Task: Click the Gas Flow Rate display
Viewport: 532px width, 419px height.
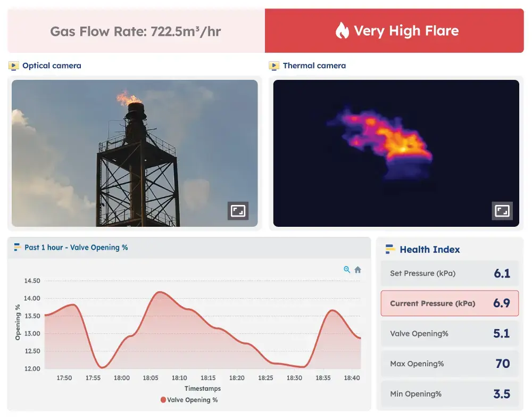Action: [x=135, y=31]
